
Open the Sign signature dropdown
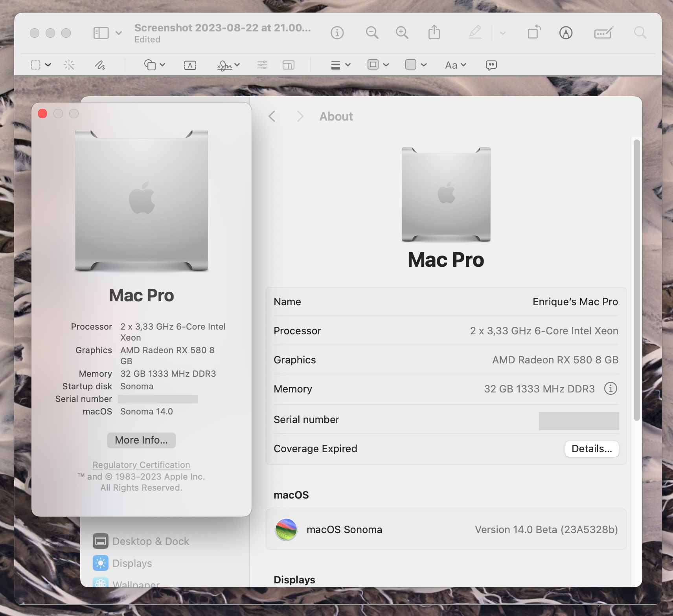[x=228, y=65]
